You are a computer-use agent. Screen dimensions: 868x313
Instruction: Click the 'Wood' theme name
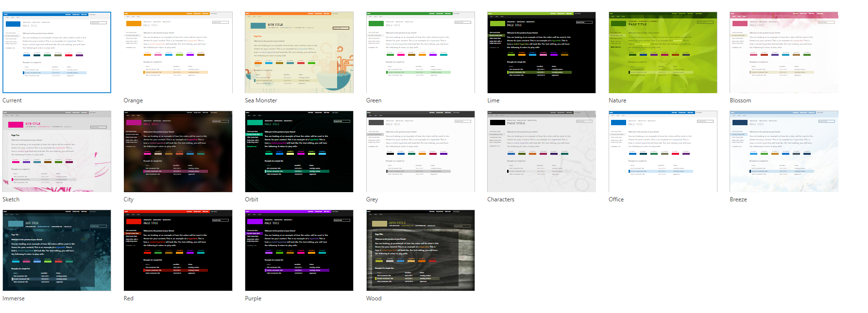pos(374,298)
